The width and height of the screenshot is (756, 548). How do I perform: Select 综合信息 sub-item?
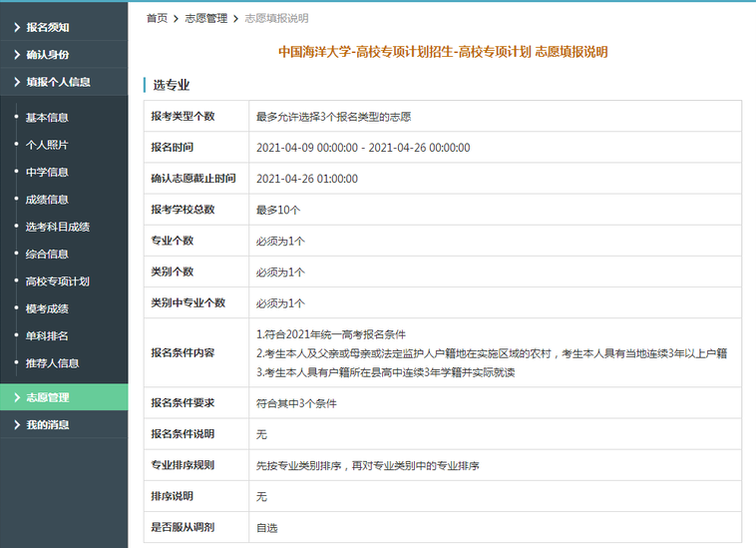coord(47,255)
